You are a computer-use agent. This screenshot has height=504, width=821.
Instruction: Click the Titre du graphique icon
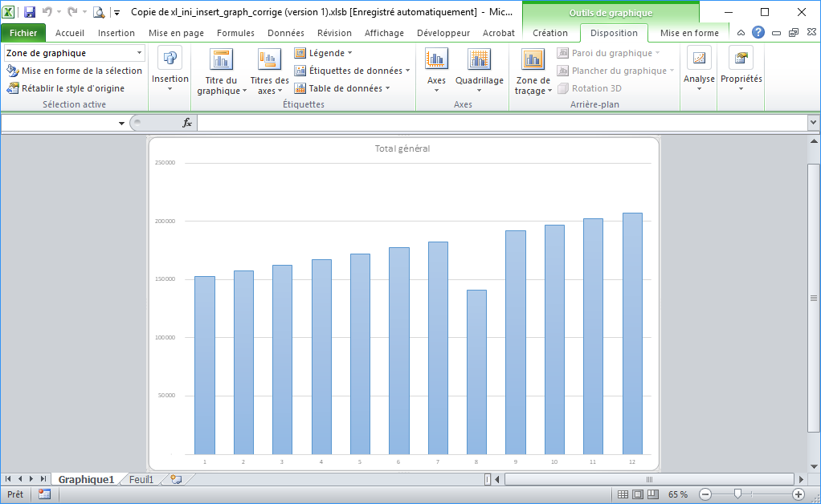point(221,60)
